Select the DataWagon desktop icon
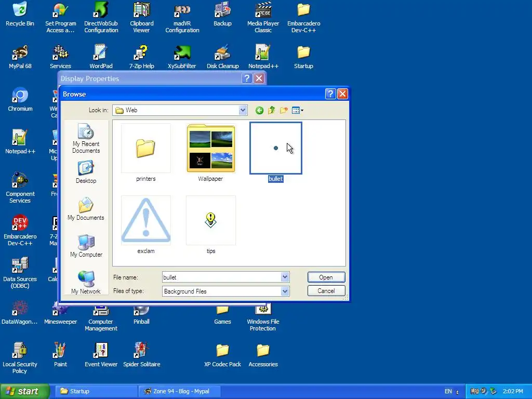Image resolution: width=532 pixels, height=399 pixels. point(20,313)
